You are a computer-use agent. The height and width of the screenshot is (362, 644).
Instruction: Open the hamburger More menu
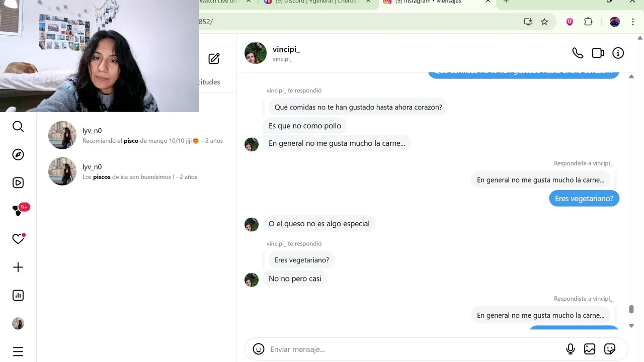(18, 351)
